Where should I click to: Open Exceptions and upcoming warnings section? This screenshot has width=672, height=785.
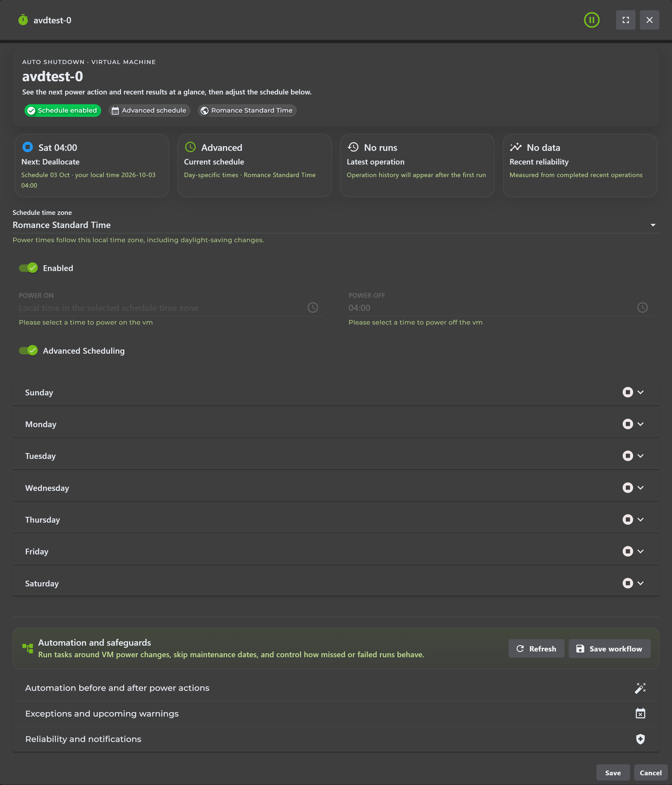point(336,713)
